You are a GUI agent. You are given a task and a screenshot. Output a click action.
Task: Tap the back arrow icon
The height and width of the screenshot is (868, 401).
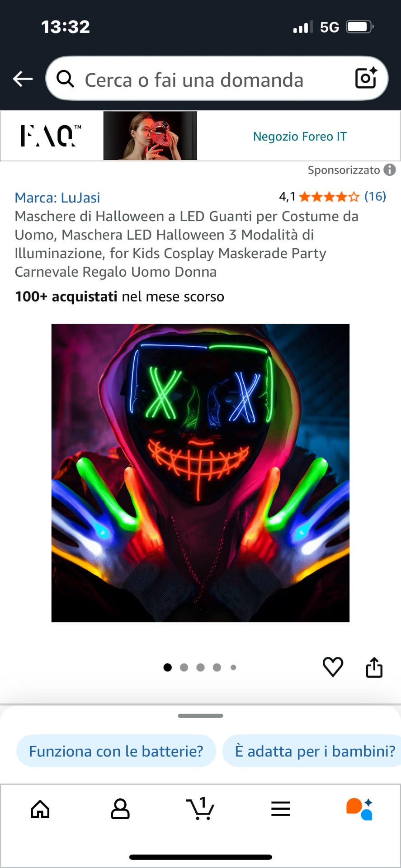click(23, 79)
